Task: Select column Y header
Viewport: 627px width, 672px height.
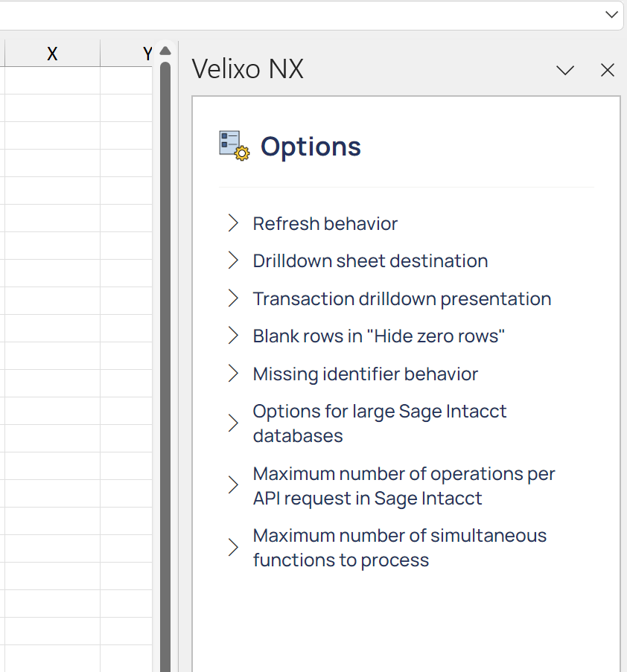Action: coord(127,54)
